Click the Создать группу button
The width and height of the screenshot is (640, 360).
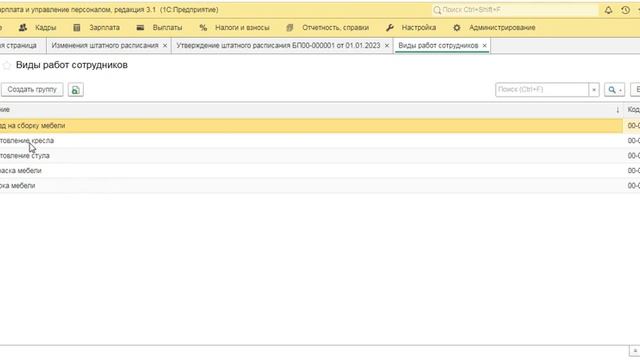[x=32, y=90]
